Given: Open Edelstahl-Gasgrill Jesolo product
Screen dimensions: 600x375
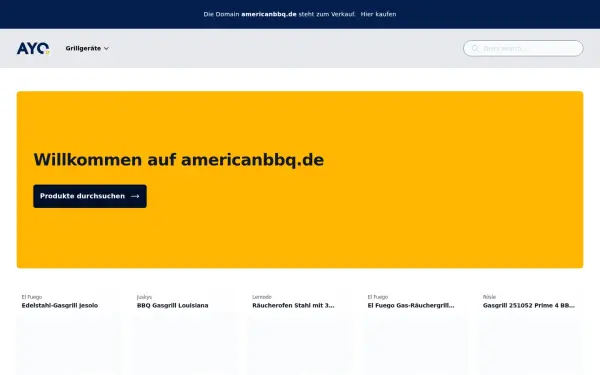Looking at the screenshot, I should coord(60,305).
